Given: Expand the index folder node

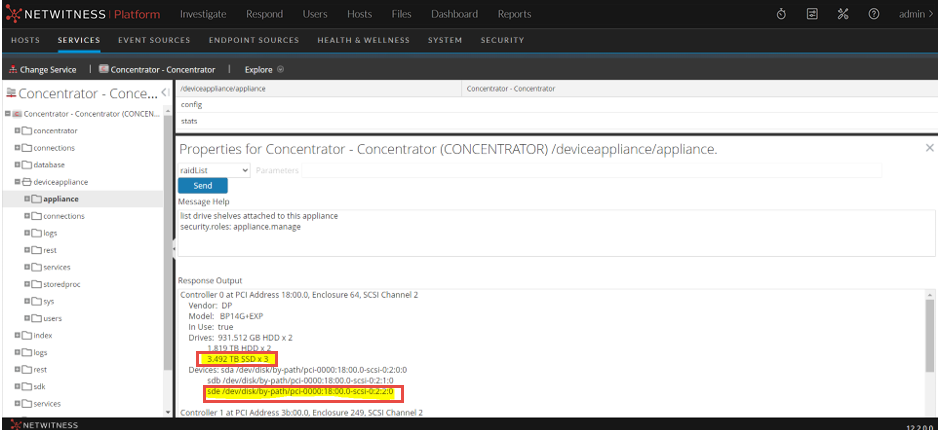Looking at the screenshot, I should tap(17, 335).
